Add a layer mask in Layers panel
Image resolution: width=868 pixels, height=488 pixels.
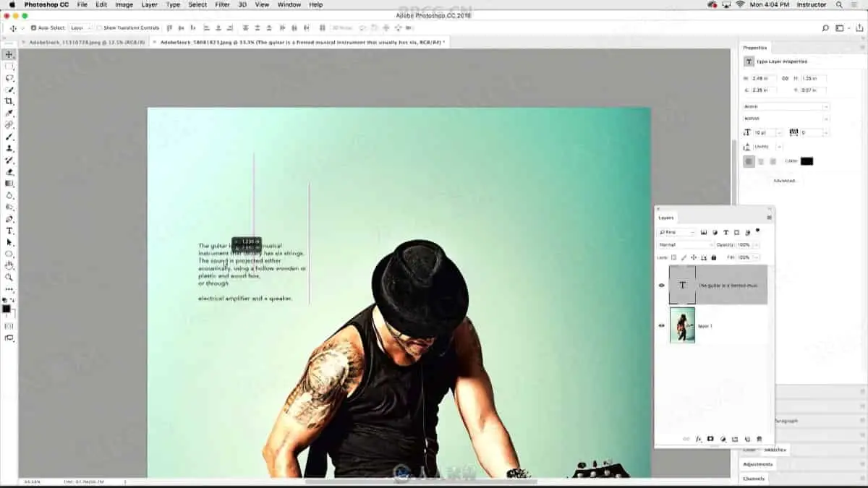click(710, 439)
